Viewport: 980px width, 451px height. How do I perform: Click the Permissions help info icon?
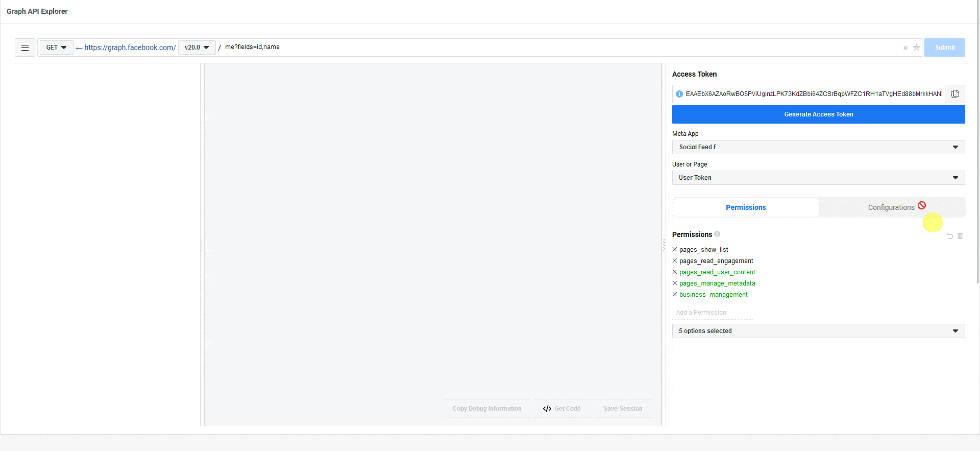pos(717,234)
